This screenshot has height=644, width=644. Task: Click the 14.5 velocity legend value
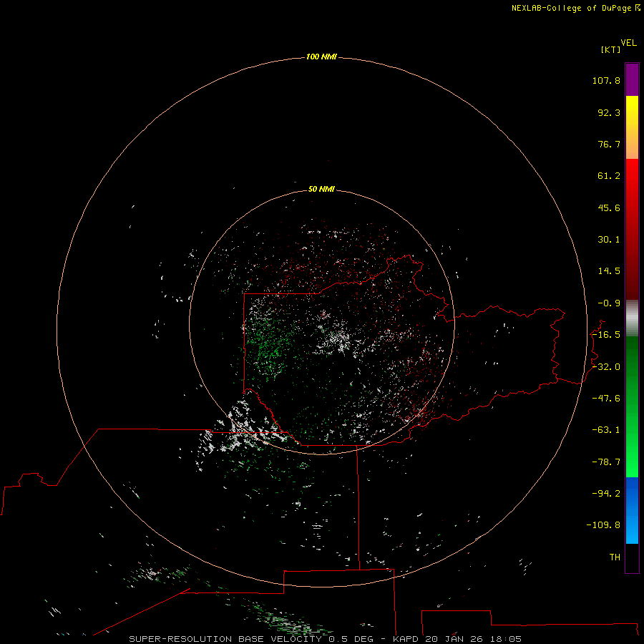click(609, 271)
